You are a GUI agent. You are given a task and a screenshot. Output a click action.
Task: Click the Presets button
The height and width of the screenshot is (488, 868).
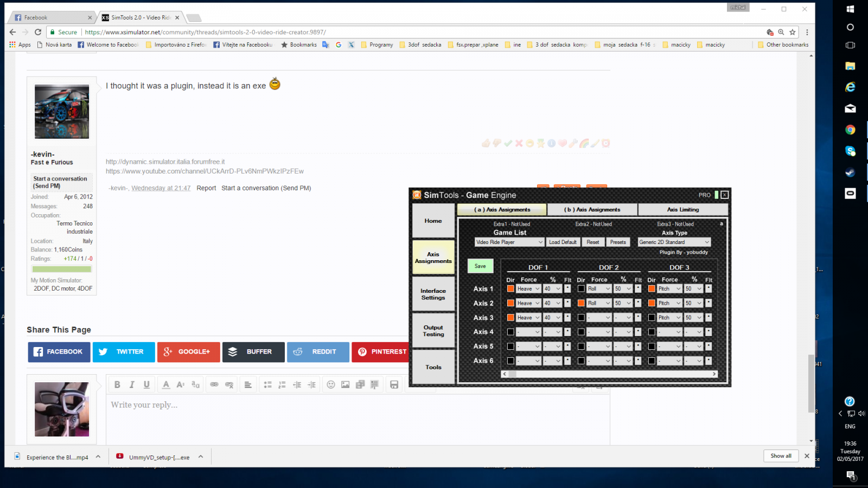618,242
